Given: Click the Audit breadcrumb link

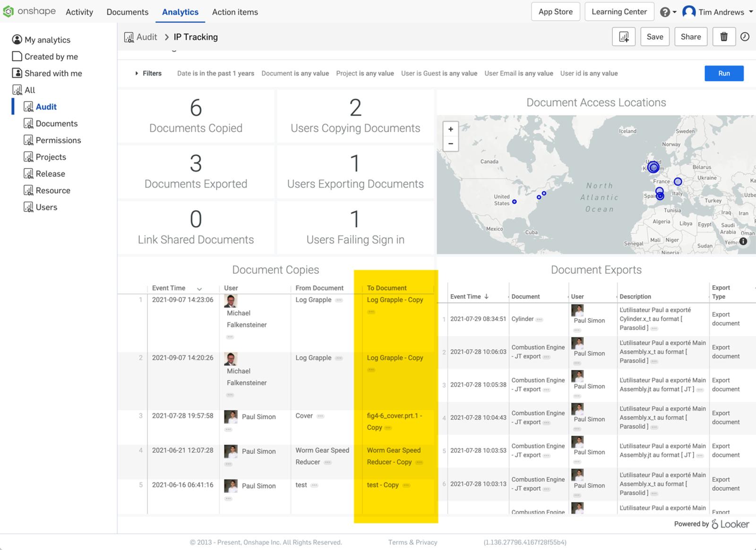Looking at the screenshot, I should pos(146,37).
